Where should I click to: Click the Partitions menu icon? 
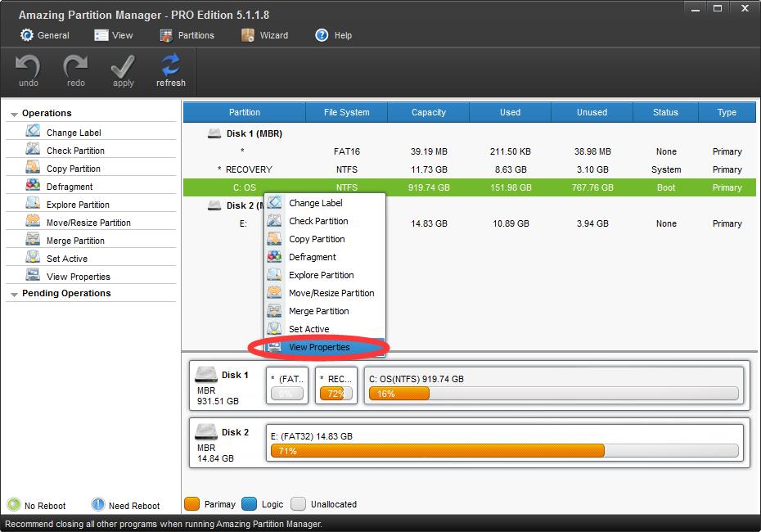pos(166,35)
